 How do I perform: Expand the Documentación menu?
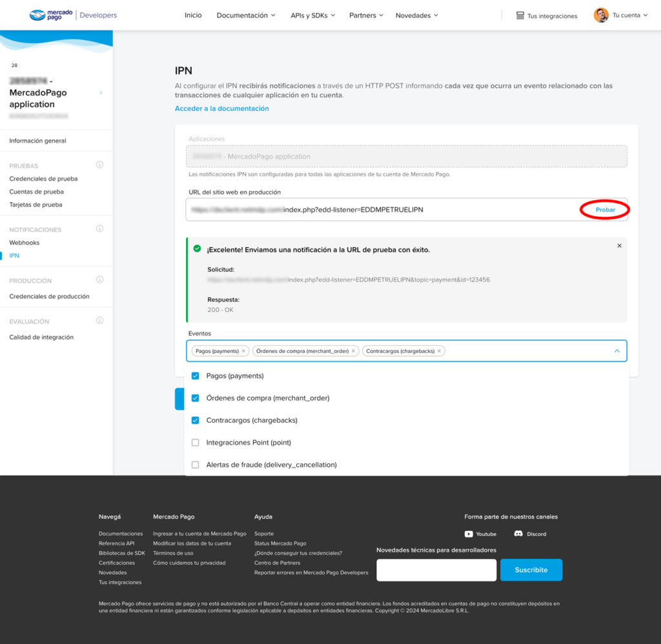click(x=246, y=15)
